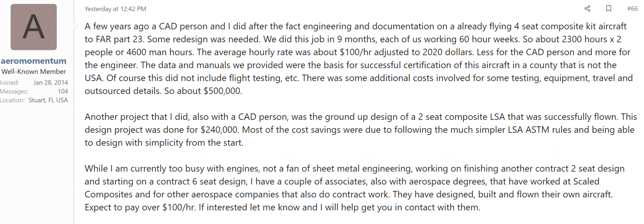
Task: Click the 'Stuart, FL USA' location link
Action: pos(48,100)
